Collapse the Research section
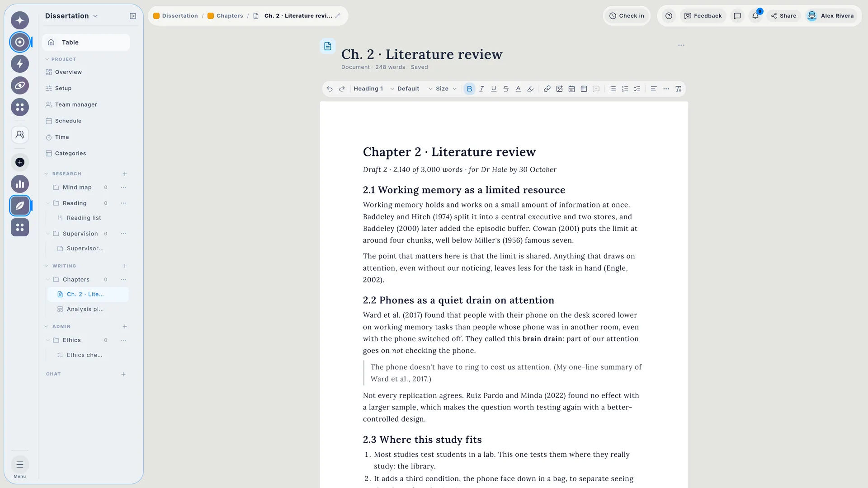The width and height of the screenshot is (868, 488). click(46, 174)
